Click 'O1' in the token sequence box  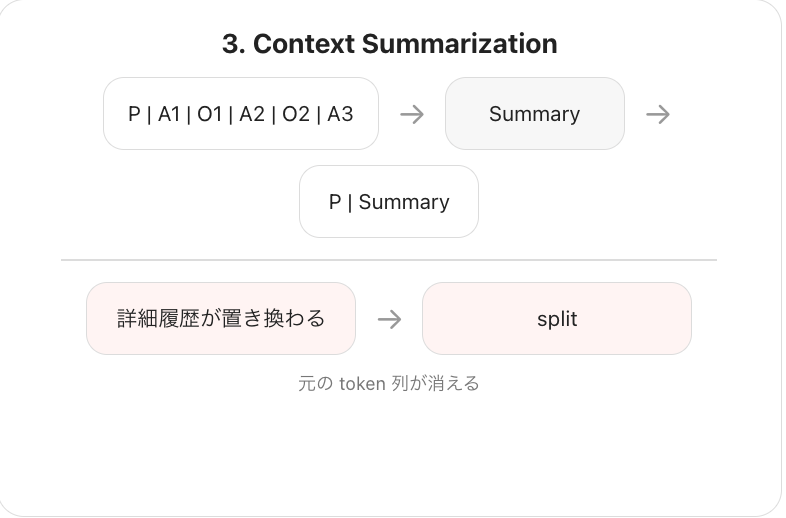pyautogui.click(x=210, y=114)
